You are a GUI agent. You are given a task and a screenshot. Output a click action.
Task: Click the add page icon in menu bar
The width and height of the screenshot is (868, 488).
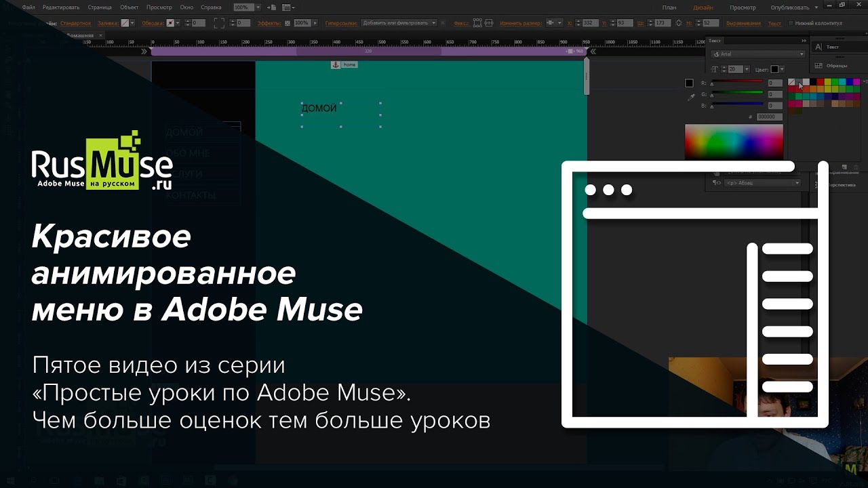pos(272,7)
